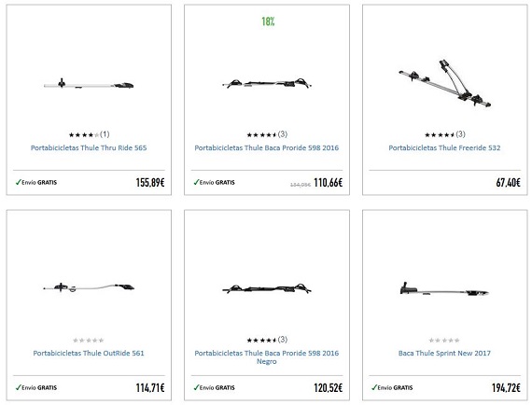Viewport: 532px width, 405px height.
Task: Open the Proride 598 2016 Negro title link
Action: pos(267,357)
